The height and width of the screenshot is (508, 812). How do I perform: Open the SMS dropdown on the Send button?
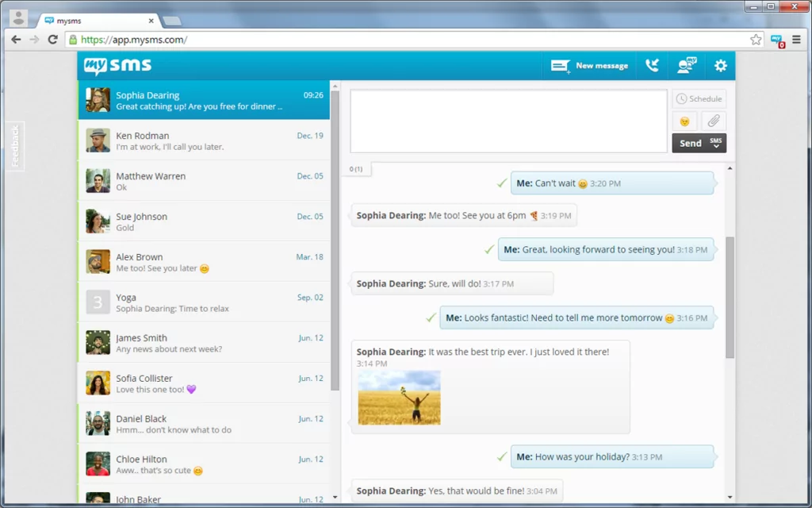tap(714, 143)
